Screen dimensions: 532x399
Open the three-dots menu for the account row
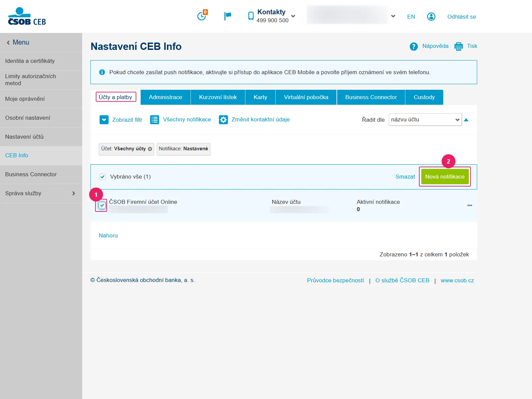click(470, 205)
